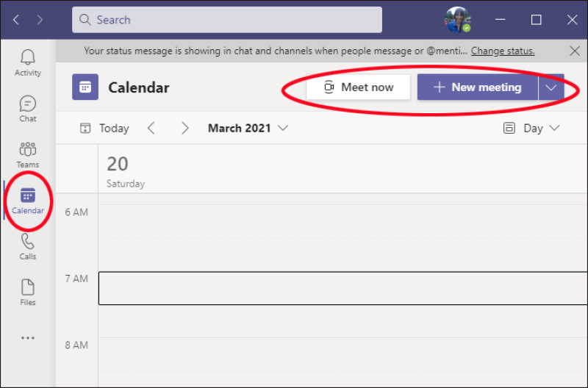588x388 pixels.
Task: Open the Files sidebar icon
Action: (28, 292)
